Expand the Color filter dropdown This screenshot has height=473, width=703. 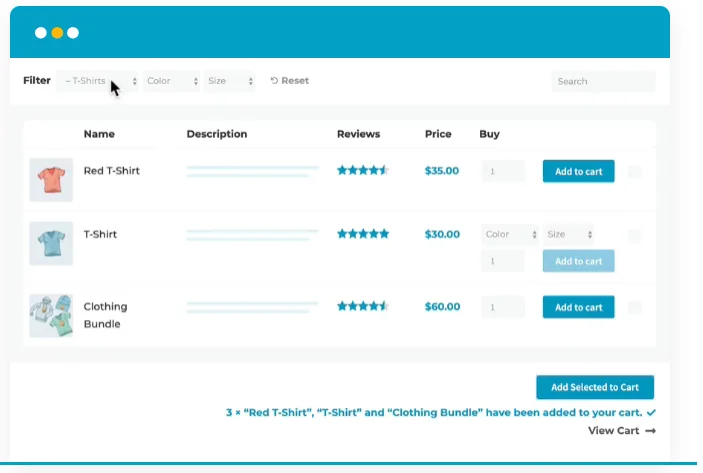pyautogui.click(x=171, y=81)
